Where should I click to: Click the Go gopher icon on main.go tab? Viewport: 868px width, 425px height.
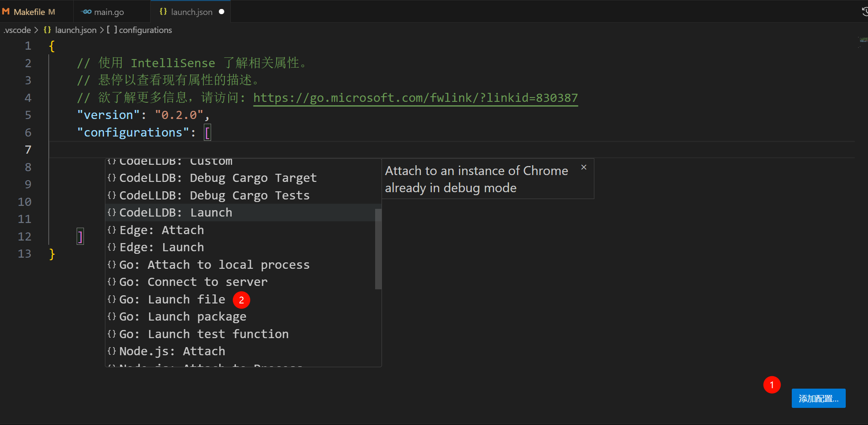tap(87, 12)
